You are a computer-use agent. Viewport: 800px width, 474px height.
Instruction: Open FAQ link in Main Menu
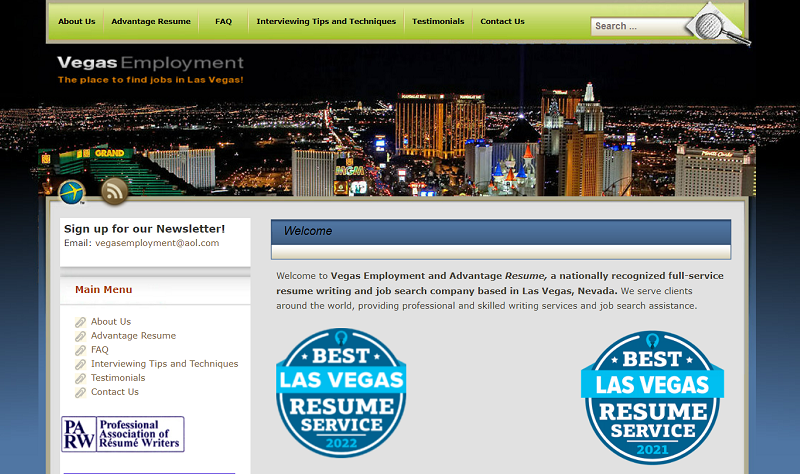(99, 350)
